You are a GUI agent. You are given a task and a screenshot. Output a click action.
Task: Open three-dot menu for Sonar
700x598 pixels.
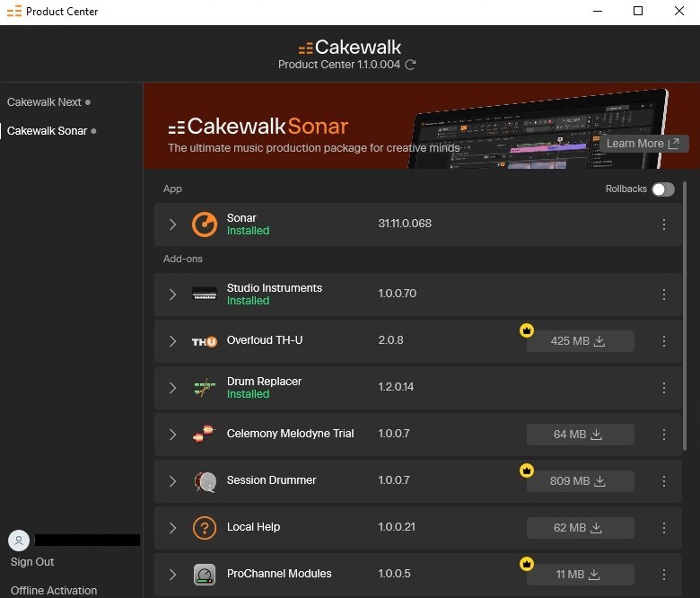(x=664, y=224)
